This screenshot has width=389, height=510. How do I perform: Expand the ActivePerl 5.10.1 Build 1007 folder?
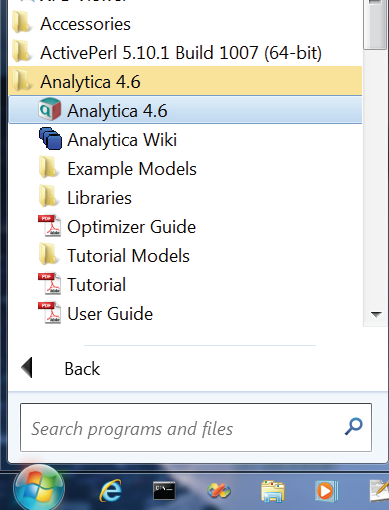point(185,52)
